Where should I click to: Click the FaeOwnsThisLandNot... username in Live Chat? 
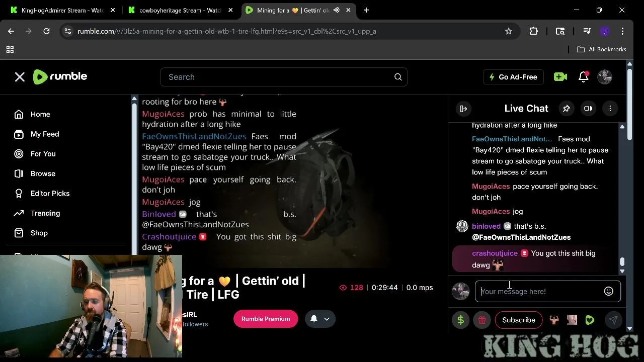[512, 139]
